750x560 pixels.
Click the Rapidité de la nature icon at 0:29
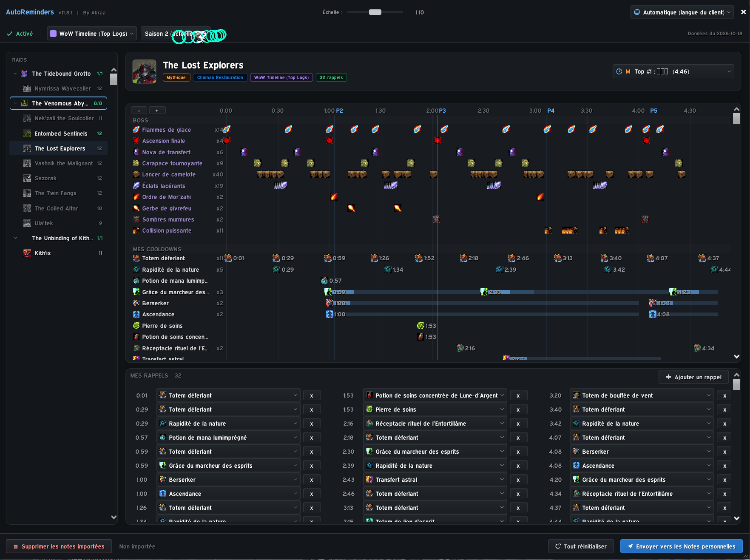point(276,270)
